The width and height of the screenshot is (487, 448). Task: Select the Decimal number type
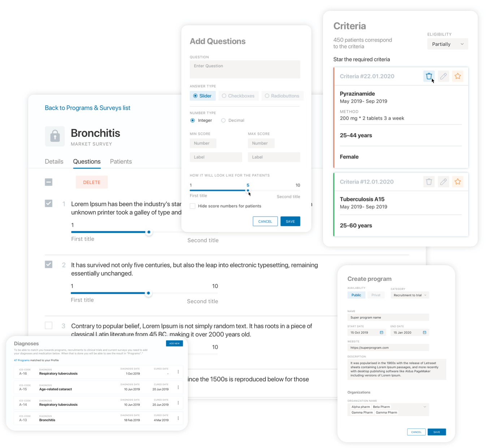click(223, 120)
